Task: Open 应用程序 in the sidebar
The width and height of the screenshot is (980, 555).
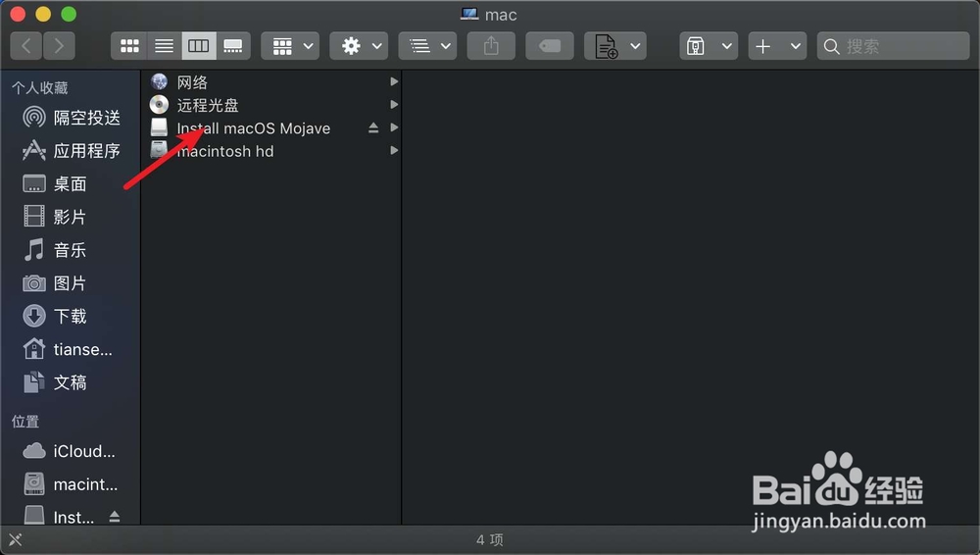Action: (72, 151)
